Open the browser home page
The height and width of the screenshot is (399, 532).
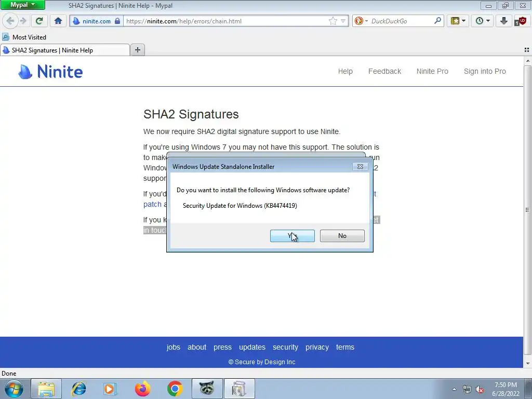click(58, 21)
